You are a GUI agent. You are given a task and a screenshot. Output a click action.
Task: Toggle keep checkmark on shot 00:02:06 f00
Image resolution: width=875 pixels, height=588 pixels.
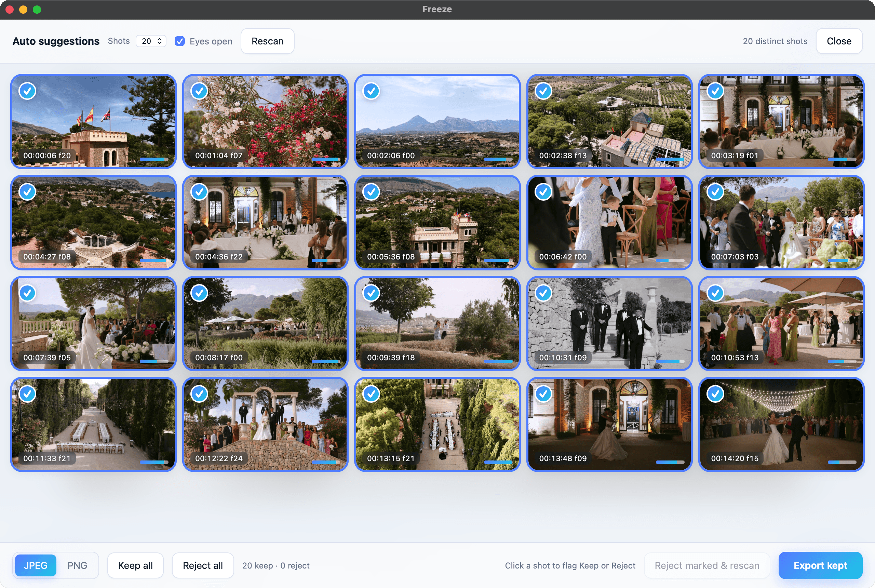coord(371,91)
